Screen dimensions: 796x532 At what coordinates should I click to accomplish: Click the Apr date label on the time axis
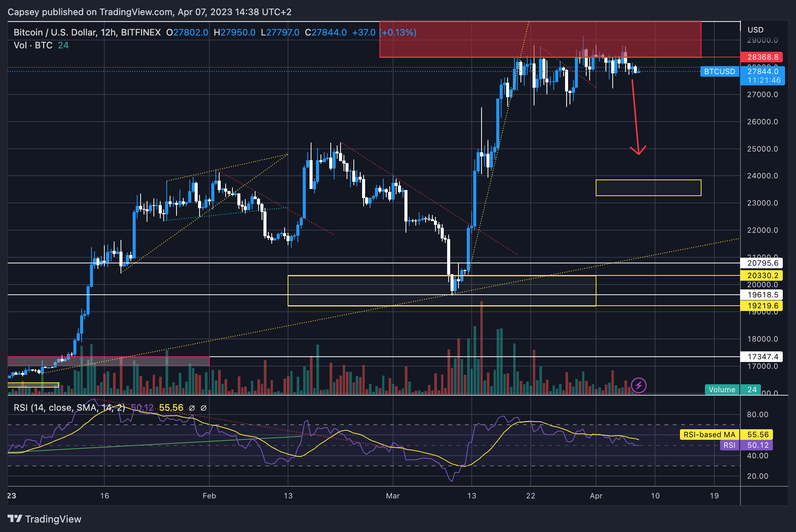click(x=596, y=496)
